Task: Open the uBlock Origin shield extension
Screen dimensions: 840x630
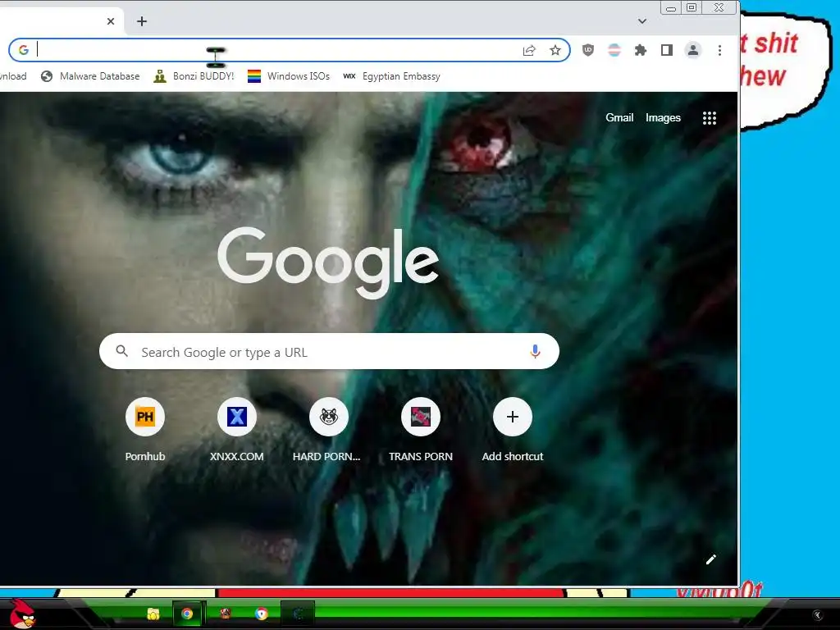Action: (x=587, y=50)
